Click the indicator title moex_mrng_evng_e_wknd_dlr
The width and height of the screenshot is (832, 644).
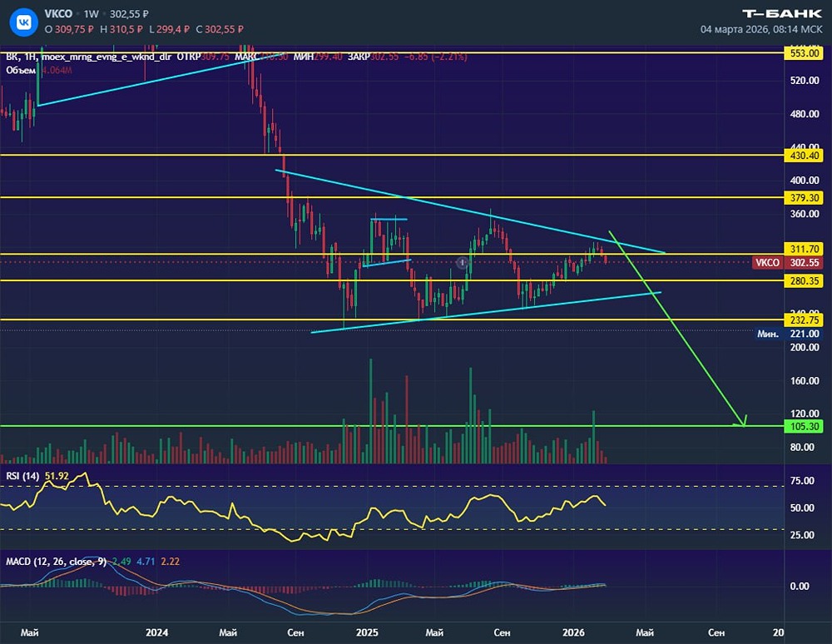point(106,57)
